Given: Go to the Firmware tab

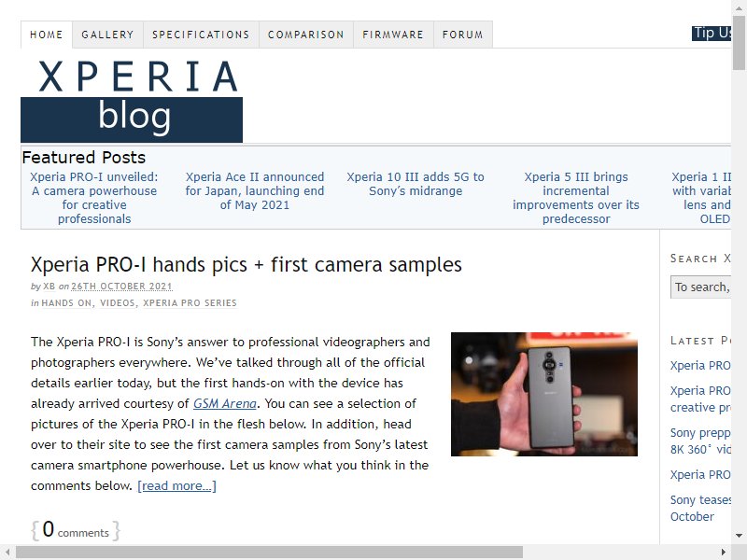Looking at the screenshot, I should click(393, 35).
